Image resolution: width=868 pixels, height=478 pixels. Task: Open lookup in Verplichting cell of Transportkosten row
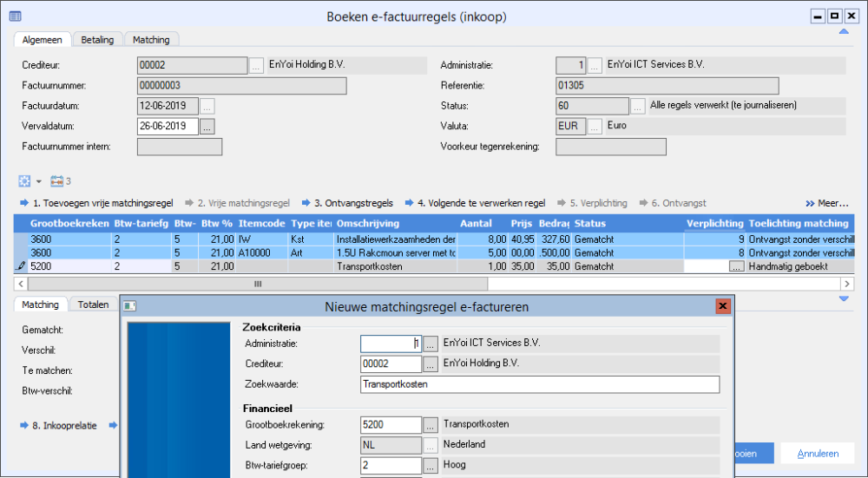[736, 266]
